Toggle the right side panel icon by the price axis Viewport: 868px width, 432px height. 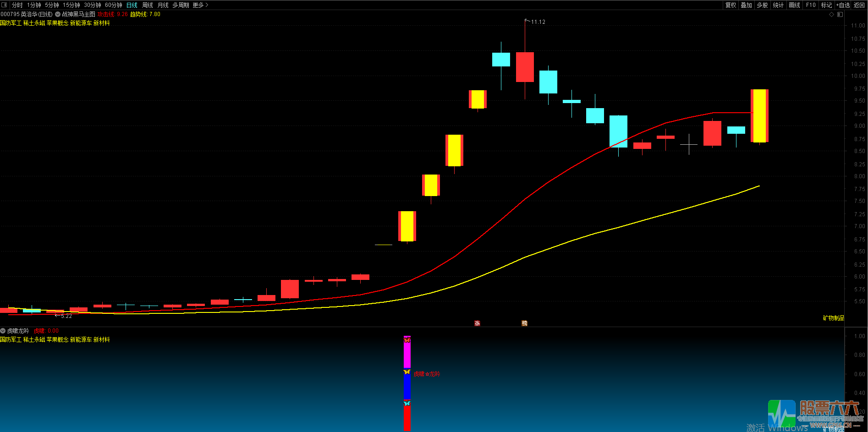[840, 14]
